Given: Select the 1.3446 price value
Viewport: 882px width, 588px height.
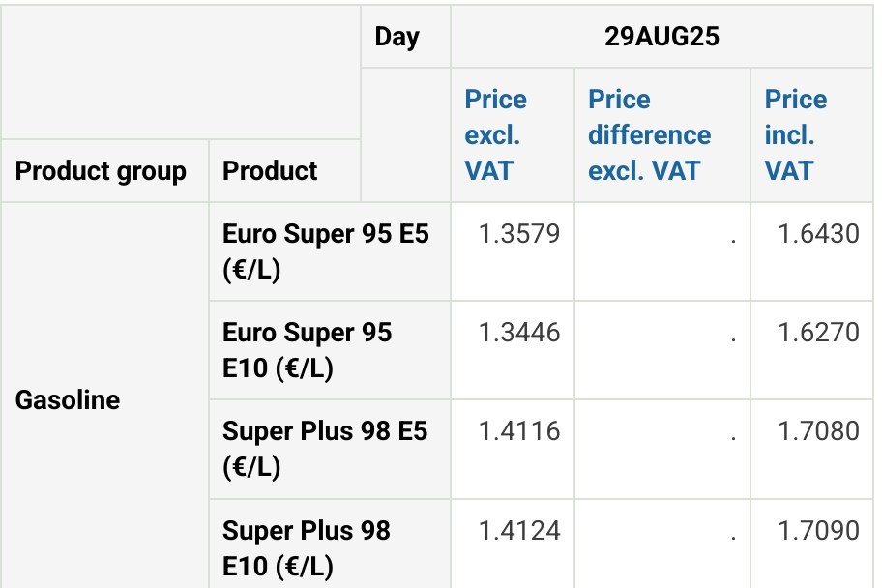Looking at the screenshot, I should tap(519, 333).
